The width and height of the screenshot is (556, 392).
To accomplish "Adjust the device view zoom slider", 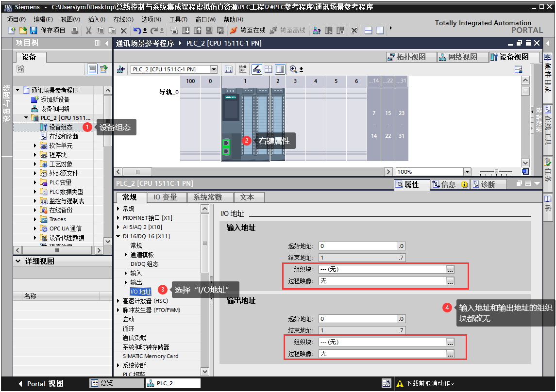I will click(496, 172).
